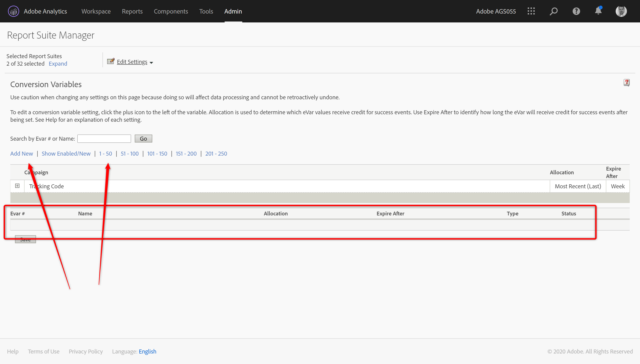Focus the Search by Evar input field
The height and width of the screenshot is (364, 640).
[x=104, y=139]
